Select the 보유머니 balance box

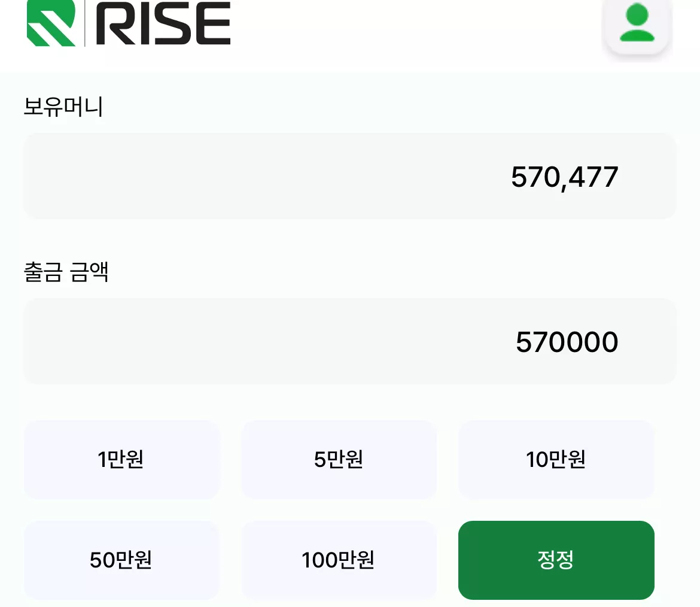tap(350, 176)
